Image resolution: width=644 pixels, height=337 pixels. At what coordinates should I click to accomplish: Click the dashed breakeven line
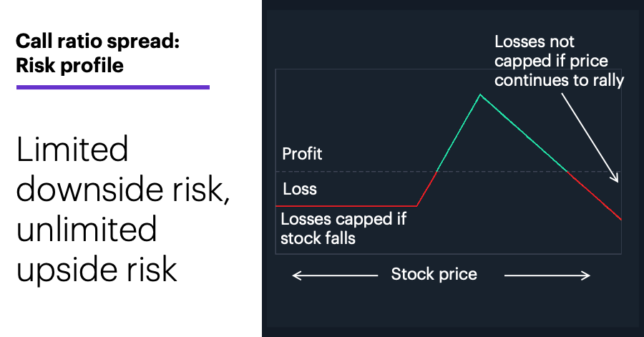pyautogui.click(x=448, y=171)
